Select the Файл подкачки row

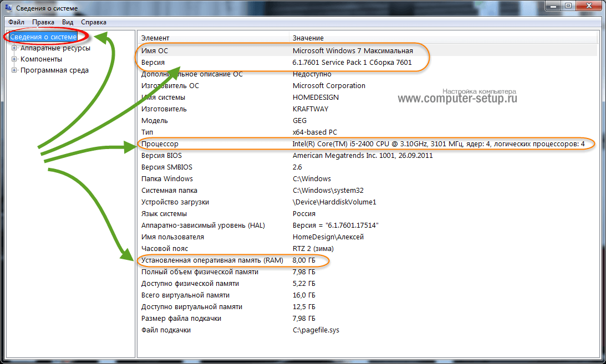(166, 330)
